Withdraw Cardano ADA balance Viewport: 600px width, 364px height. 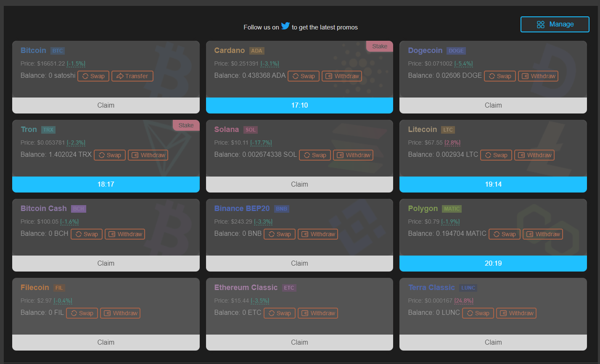[x=342, y=76]
